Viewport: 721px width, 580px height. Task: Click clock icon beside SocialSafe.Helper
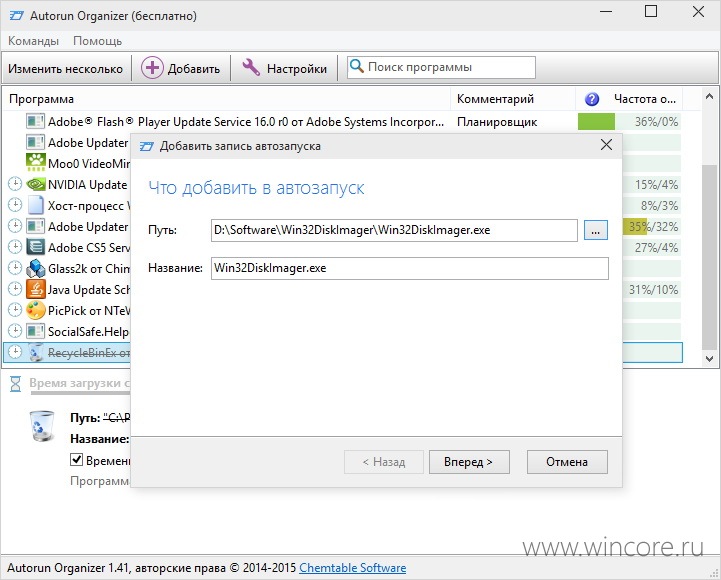pos(15,331)
